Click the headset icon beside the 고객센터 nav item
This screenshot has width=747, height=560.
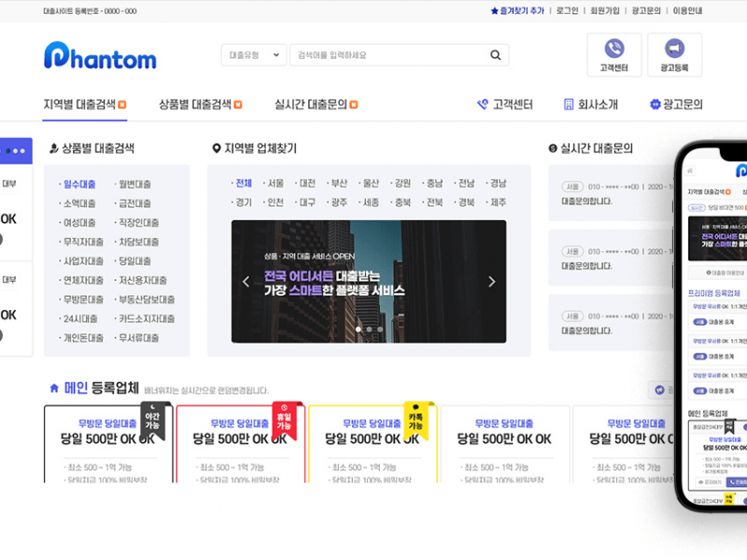483,105
